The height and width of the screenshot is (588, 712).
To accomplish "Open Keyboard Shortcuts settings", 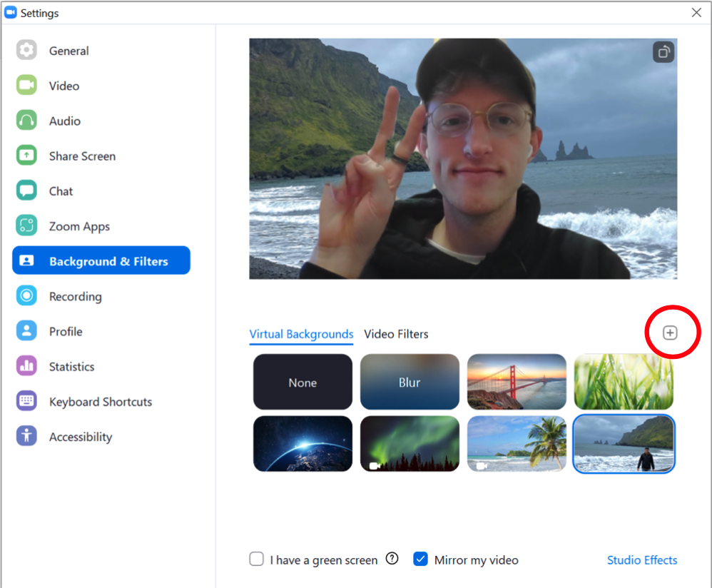I will [101, 402].
